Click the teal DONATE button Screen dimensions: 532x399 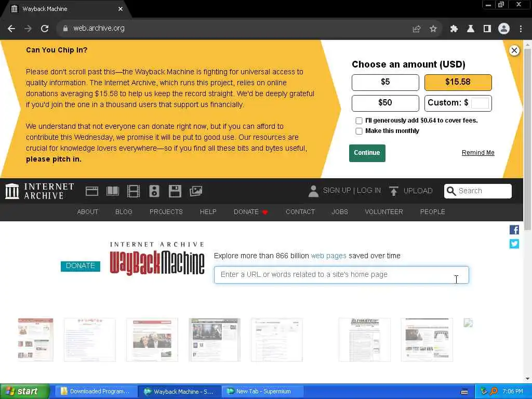coord(81,266)
